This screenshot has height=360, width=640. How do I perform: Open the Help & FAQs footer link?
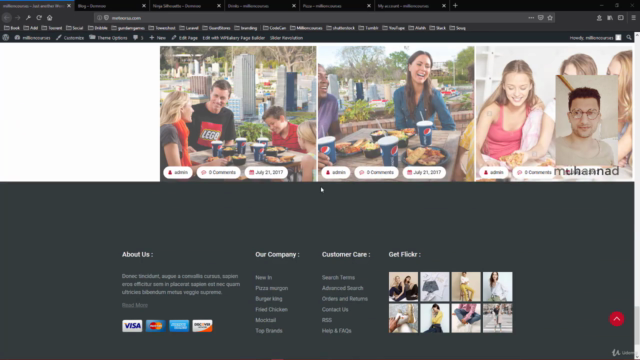point(336,331)
